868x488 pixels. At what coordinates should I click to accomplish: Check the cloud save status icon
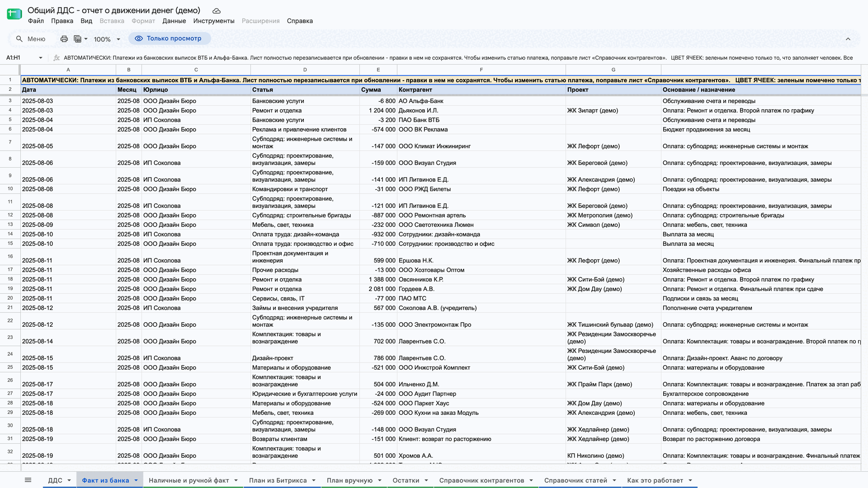tap(217, 11)
